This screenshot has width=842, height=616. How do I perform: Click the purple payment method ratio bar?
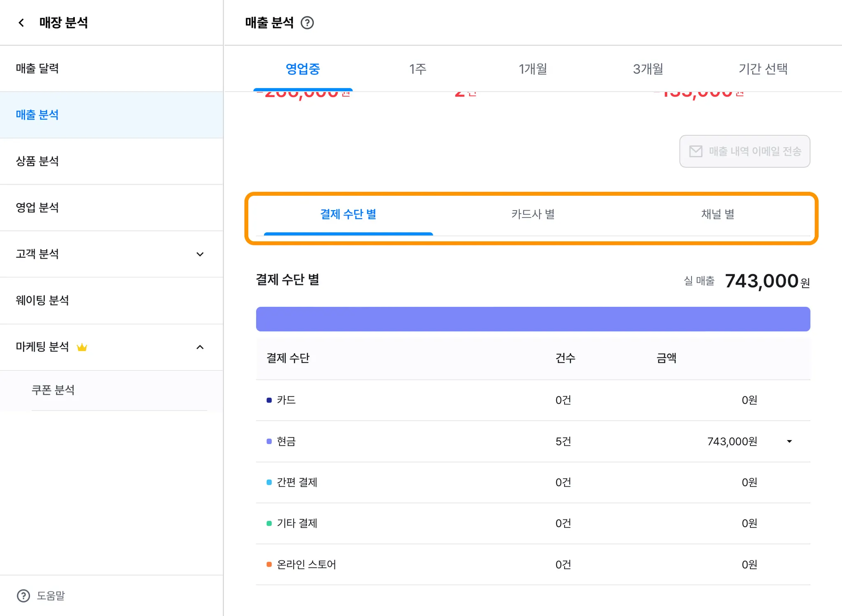[x=533, y=319]
